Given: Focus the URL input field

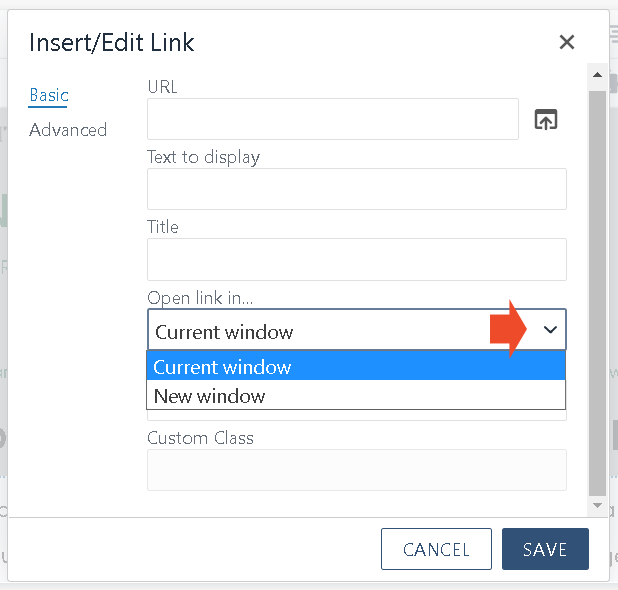Looking at the screenshot, I should pos(333,119).
